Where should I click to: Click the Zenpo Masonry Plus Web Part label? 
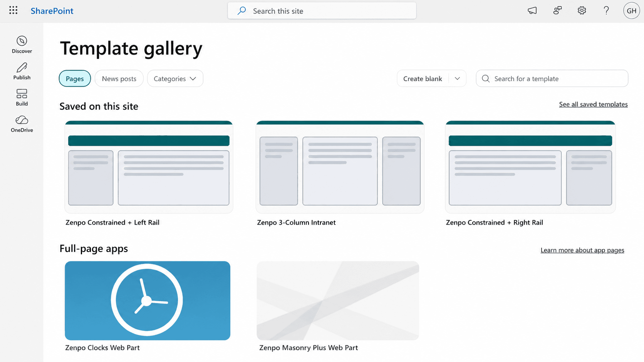[309, 348]
